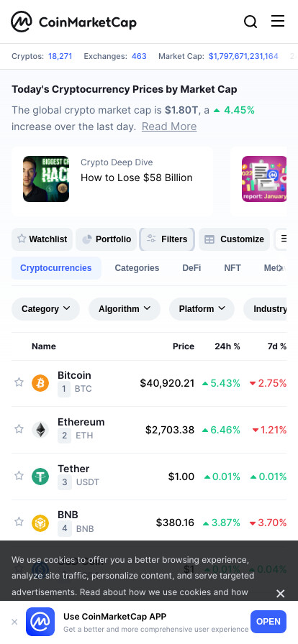The width and height of the screenshot is (298, 644).
Task: Toggle Tether watchlist star
Action: tap(19, 476)
